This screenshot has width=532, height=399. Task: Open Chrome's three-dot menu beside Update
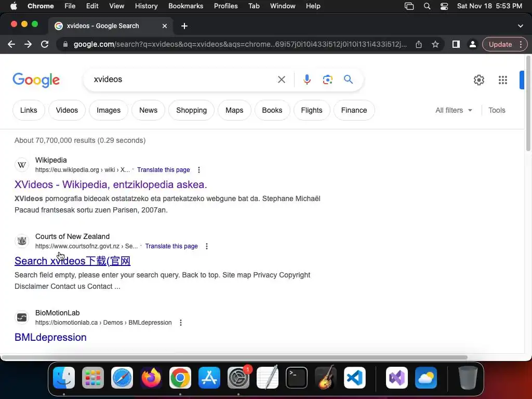521,45
